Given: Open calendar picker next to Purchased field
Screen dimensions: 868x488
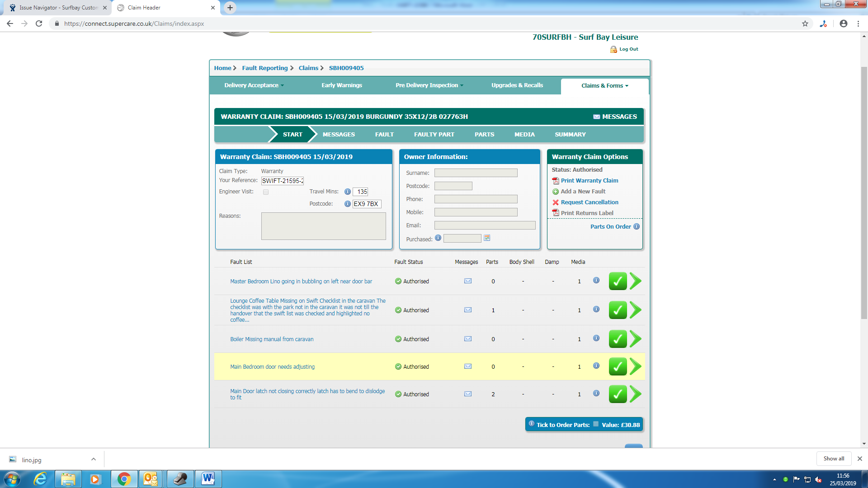Looking at the screenshot, I should [x=487, y=238].
